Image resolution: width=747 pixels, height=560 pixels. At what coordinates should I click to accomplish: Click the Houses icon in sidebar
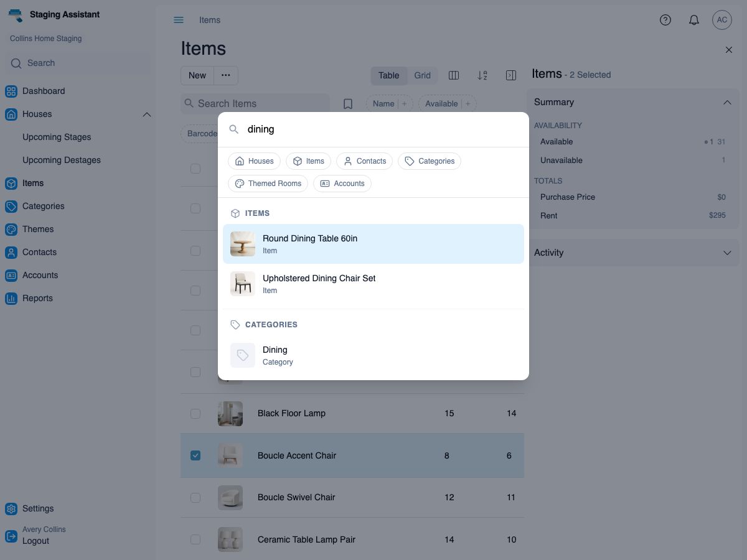coord(11,114)
